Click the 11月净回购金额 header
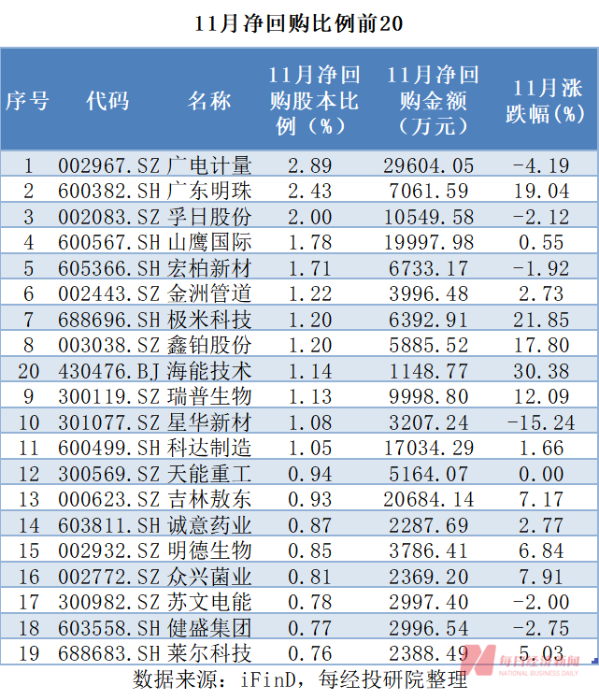Viewport: 599px width, 700px height. coord(433,100)
